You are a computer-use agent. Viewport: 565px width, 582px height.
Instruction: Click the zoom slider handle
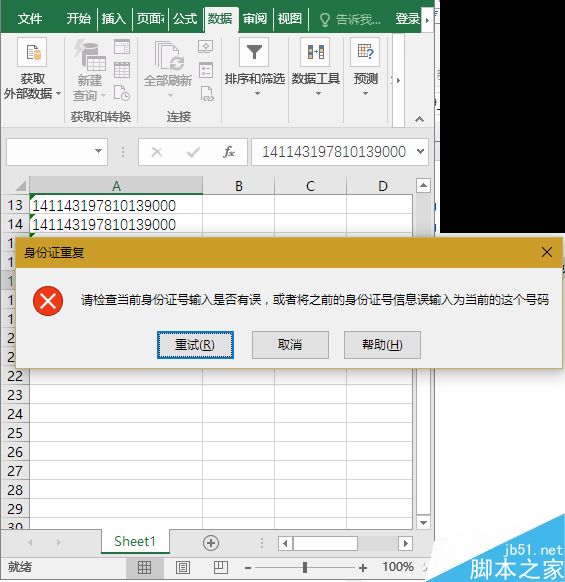pos(305,567)
